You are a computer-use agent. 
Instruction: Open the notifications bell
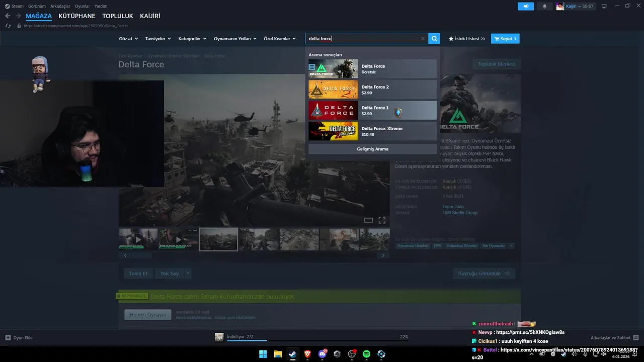544,6
